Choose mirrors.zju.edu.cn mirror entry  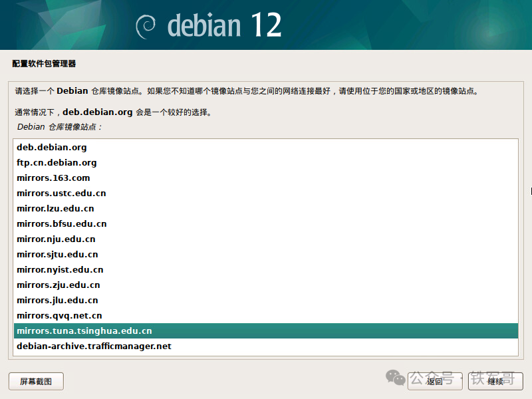tap(266, 285)
